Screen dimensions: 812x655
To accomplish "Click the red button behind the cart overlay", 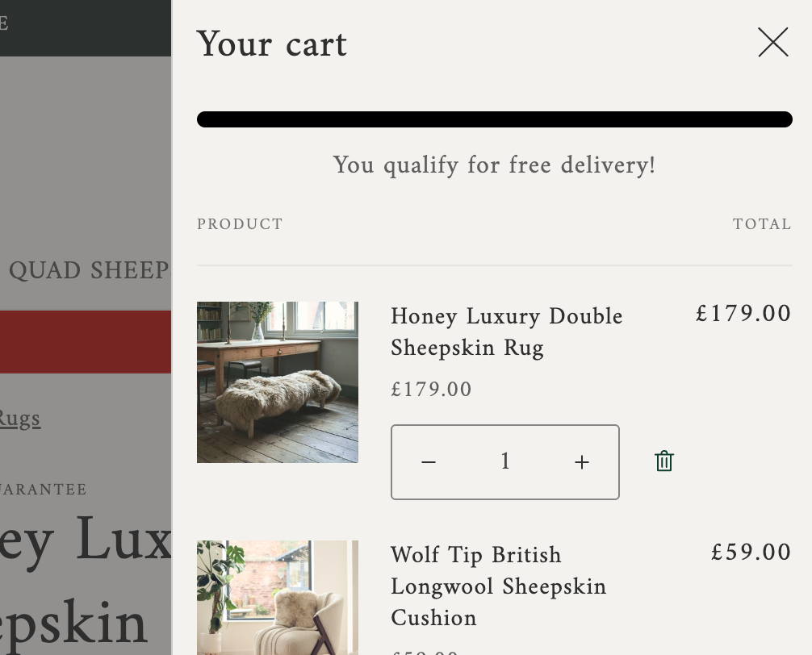I will tap(85, 342).
